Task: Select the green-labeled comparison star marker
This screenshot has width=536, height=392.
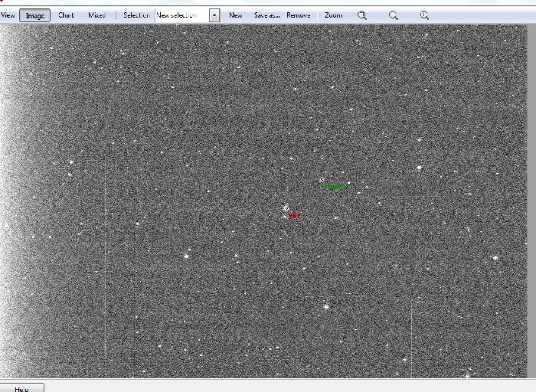Action: coord(322,179)
